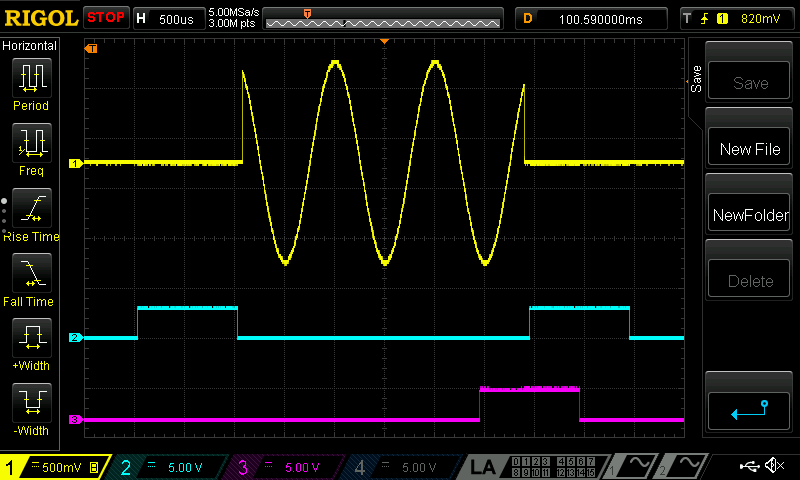Click the USB connection status icon
Screen dimensions: 800x480
[750, 465]
